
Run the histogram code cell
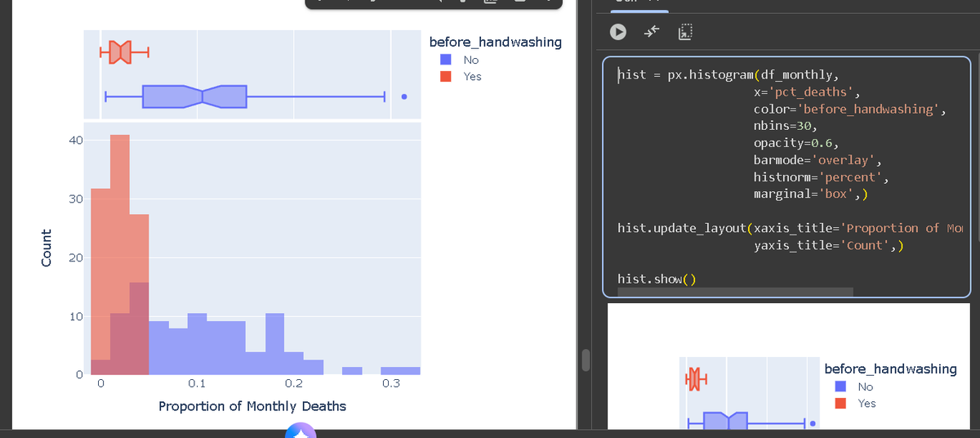click(x=619, y=32)
